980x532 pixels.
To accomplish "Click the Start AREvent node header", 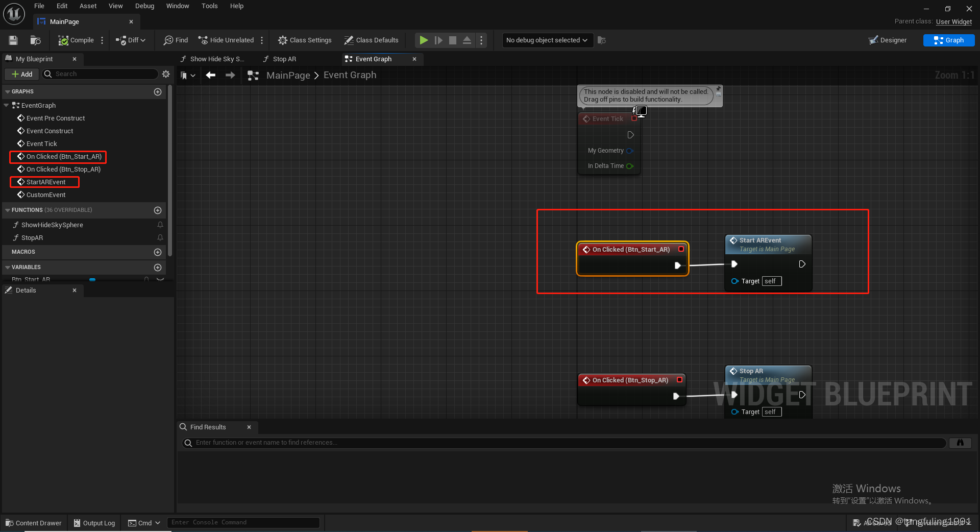I will tap(768, 244).
